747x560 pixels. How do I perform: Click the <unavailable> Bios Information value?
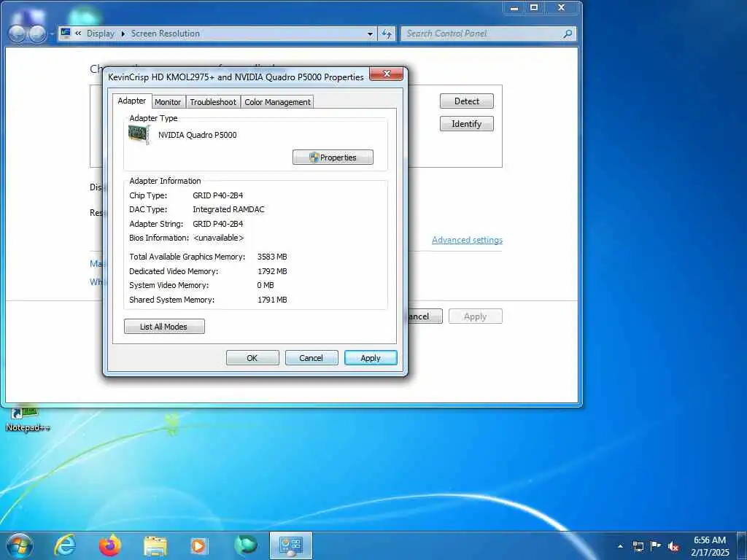[x=218, y=238]
